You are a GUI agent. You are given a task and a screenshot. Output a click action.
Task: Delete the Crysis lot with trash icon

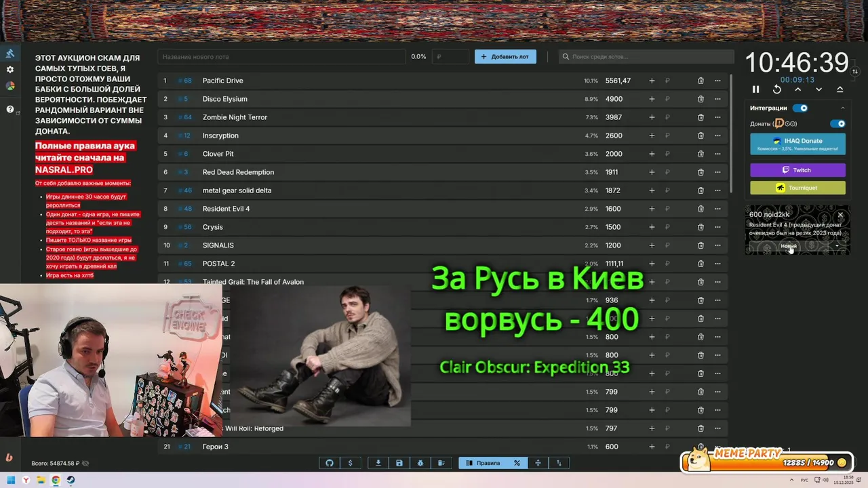click(701, 227)
